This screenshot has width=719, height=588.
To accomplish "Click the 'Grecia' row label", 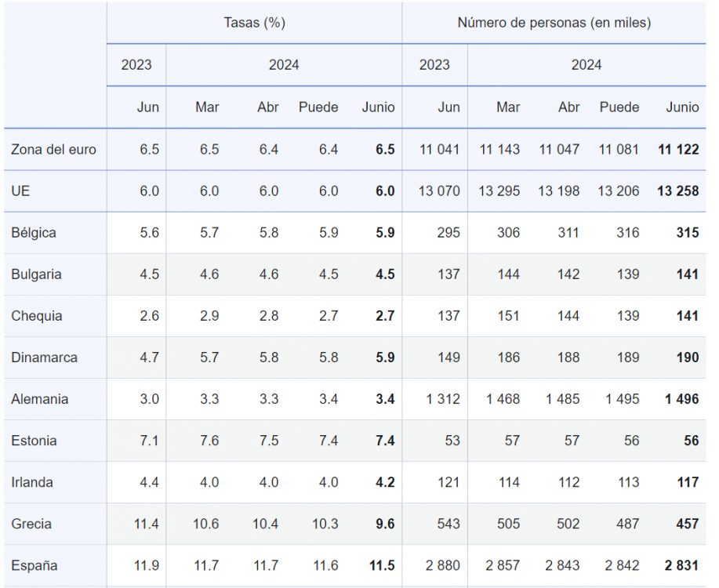I will 31,524.
